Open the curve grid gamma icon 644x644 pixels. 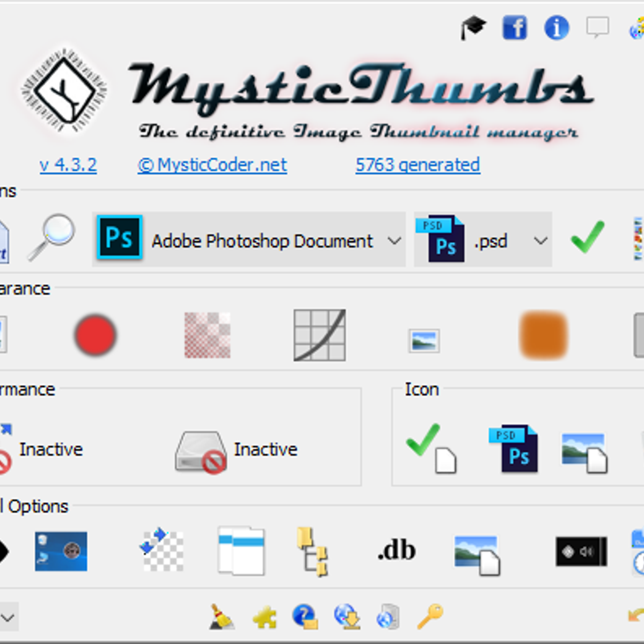click(320, 335)
